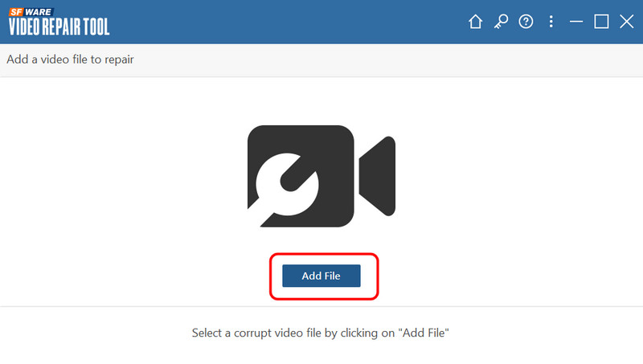The width and height of the screenshot is (643, 364).
Task: Close the Video Repair Tool window
Action: [x=627, y=22]
